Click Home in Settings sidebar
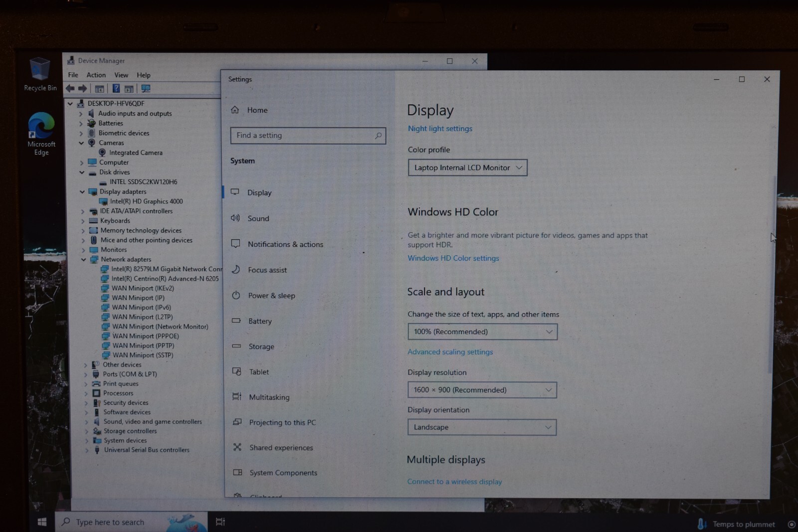The image size is (798, 532). tap(257, 110)
